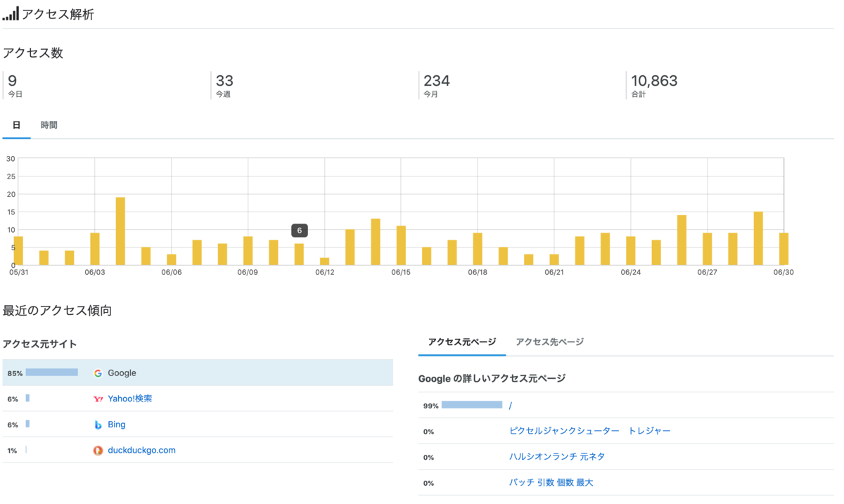
Task: Click the 最近のアクセス傾向 heading
Action: point(57,310)
